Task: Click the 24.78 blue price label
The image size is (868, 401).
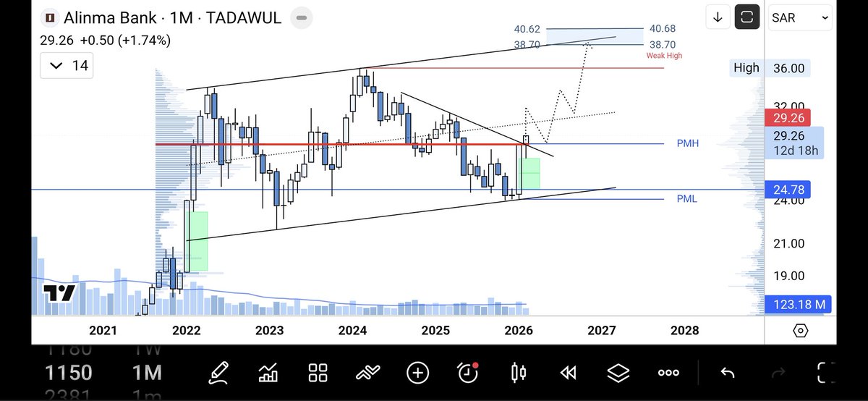Action: tap(788, 190)
